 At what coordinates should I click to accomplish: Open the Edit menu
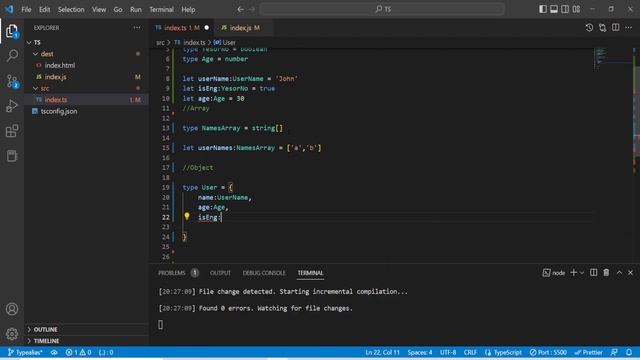click(x=44, y=9)
